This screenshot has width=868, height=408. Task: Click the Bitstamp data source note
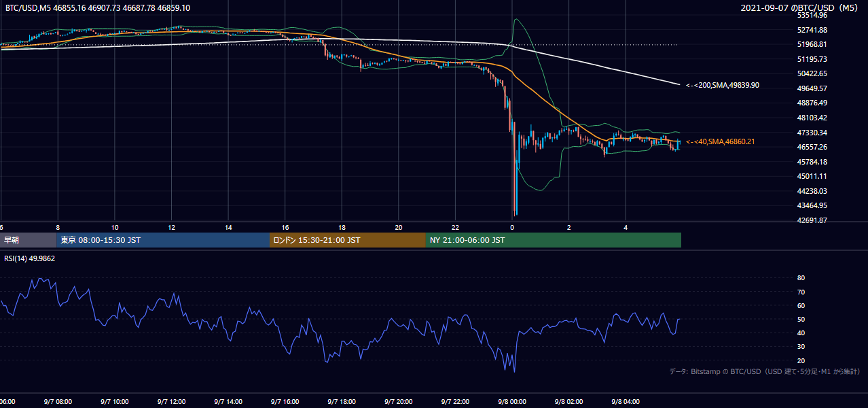pyautogui.click(x=765, y=371)
